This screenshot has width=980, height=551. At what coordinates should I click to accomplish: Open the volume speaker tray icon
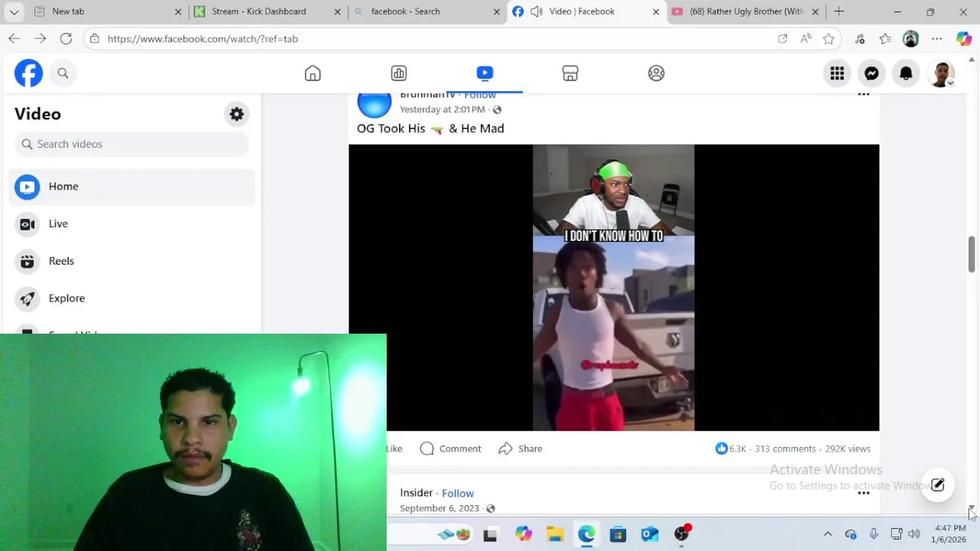tap(913, 534)
